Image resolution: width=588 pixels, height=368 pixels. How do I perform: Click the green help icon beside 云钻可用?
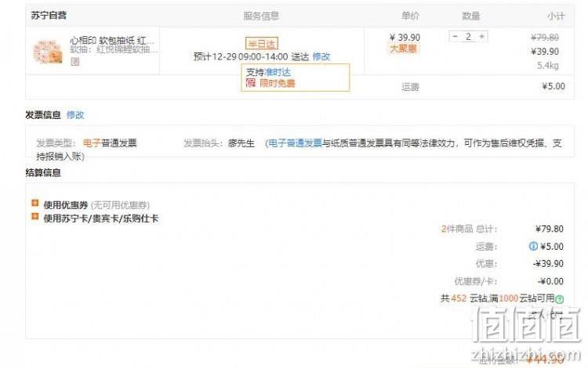pos(559,299)
